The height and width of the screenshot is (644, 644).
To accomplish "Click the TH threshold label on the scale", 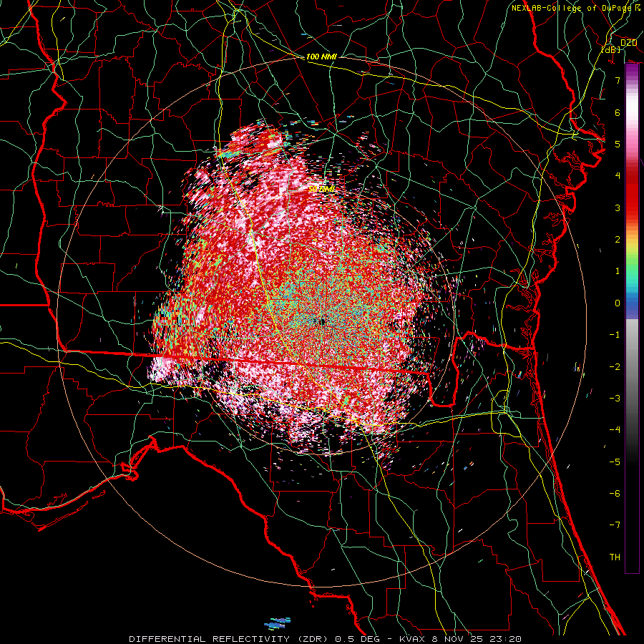I will (x=615, y=557).
